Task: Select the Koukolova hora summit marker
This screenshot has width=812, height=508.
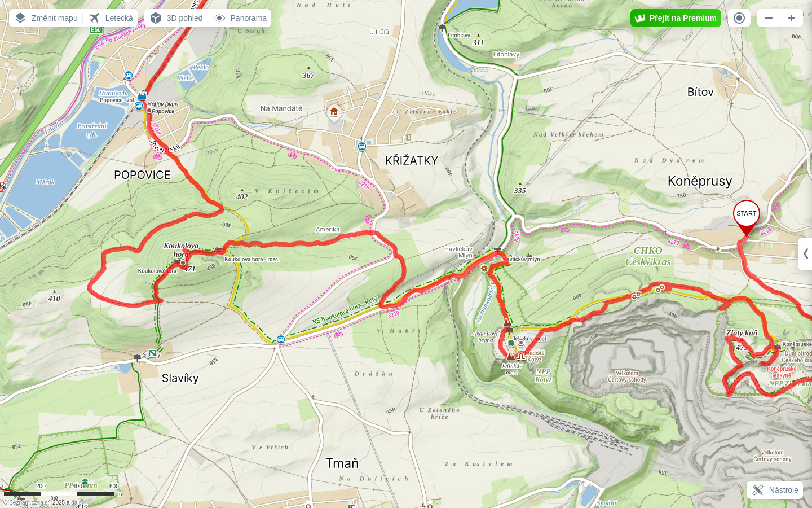Action: click(183, 262)
